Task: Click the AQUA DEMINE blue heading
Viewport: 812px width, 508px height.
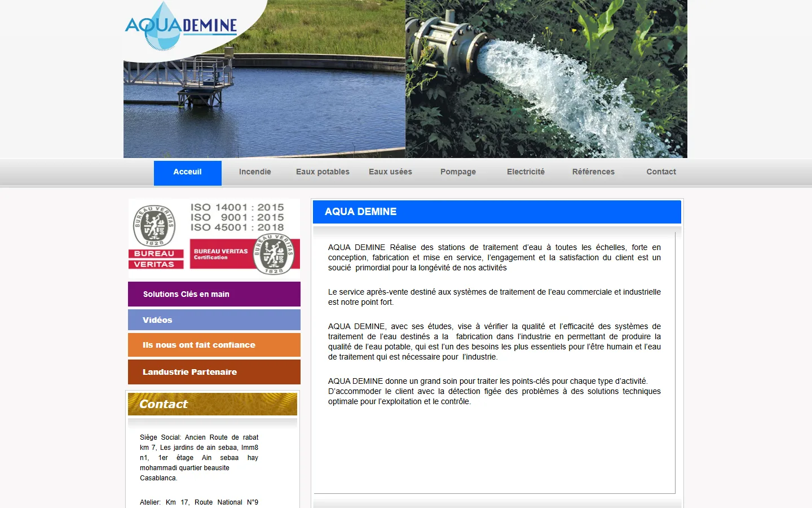Action: pyautogui.click(x=497, y=212)
